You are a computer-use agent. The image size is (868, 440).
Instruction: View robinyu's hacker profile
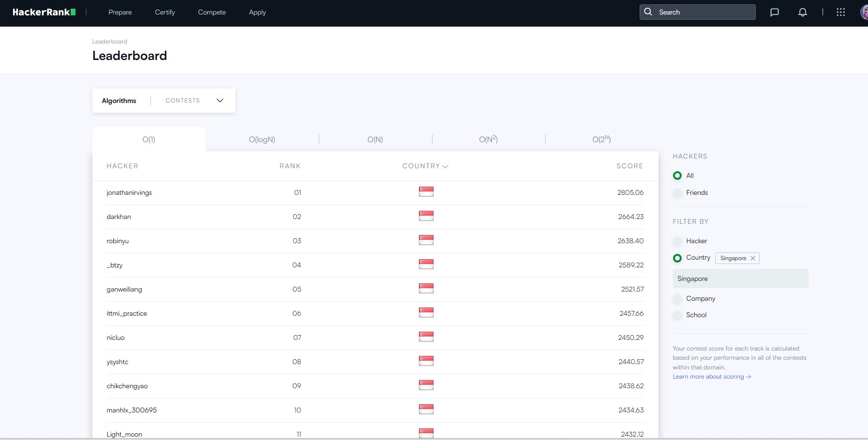coord(117,241)
